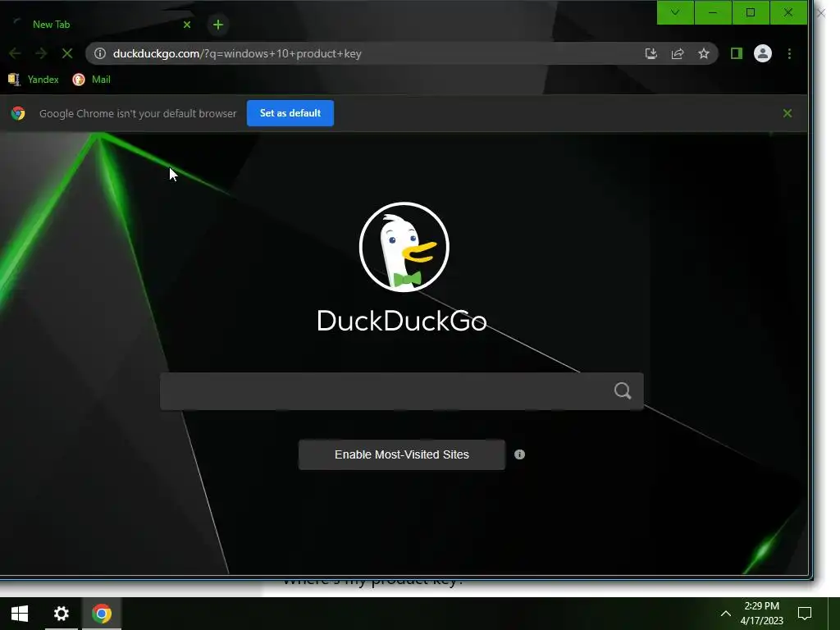Open the tab search dropdown chevron
The image size is (840, 630).
click(675, 12)
